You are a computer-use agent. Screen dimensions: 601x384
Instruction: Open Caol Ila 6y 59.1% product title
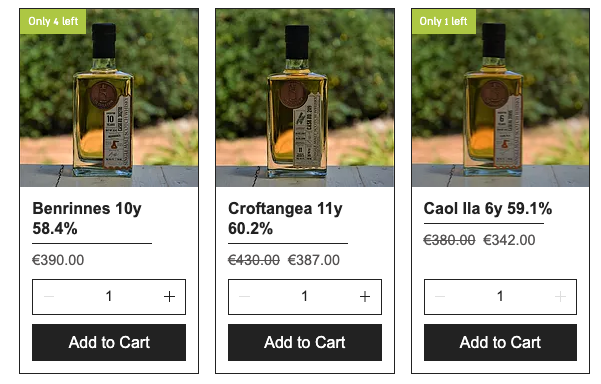tap(488, 209)
